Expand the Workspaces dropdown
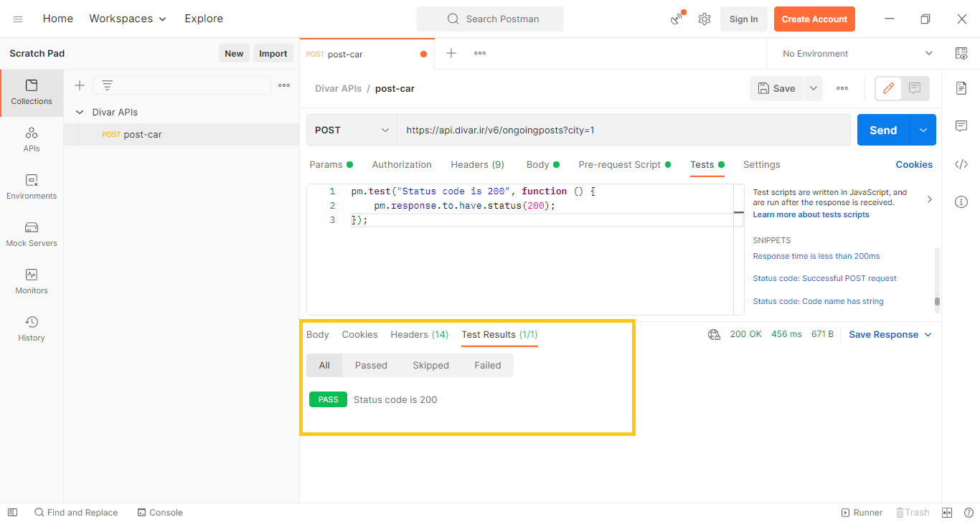The height and width of the screenshot is (522, 980). [x=128, y=19]
